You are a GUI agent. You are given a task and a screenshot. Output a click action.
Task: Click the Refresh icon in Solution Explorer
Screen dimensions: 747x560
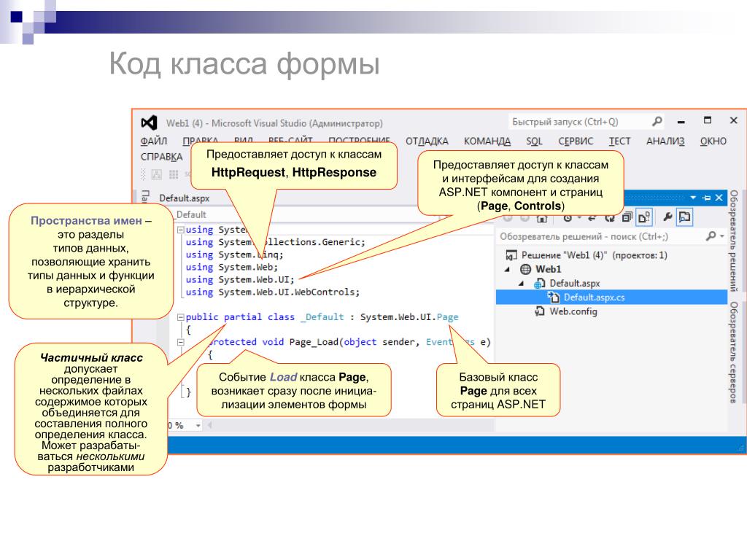tap(610, 217)
